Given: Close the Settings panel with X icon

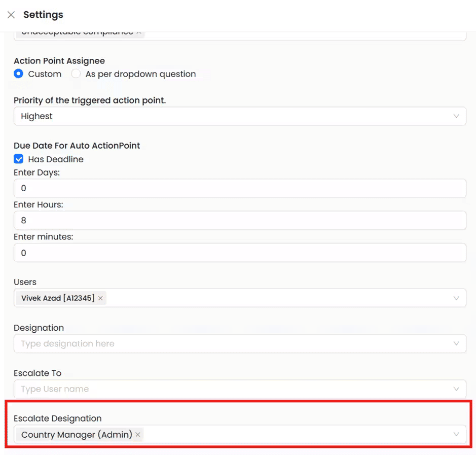Looking at the screenshot, I should (11, 15).
